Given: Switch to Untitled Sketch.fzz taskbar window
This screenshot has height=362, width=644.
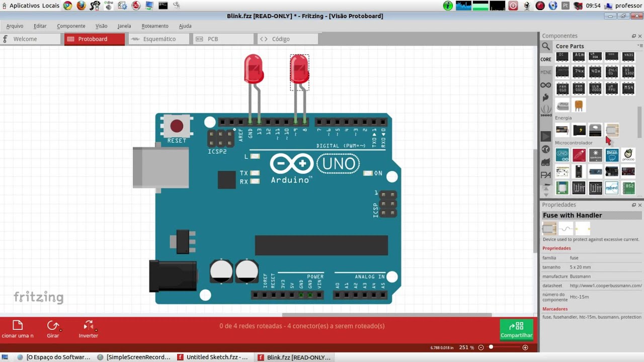Looking at the screenshot, I should click(x=212, y=357).
